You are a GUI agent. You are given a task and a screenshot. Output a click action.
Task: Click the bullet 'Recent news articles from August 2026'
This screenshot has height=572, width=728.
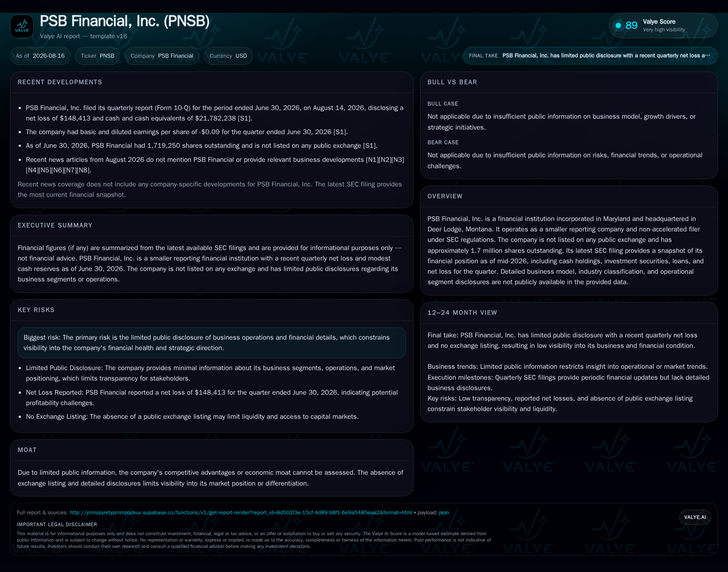point(215,165)
